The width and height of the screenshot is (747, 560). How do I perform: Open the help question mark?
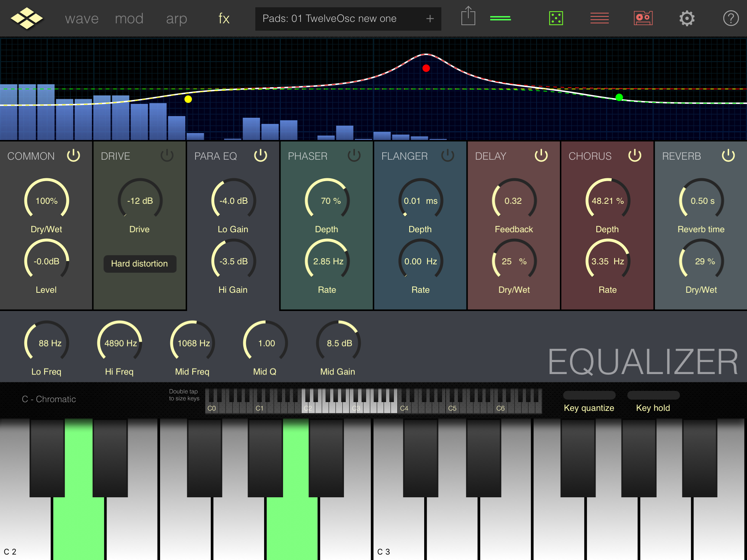pos(731,18)
